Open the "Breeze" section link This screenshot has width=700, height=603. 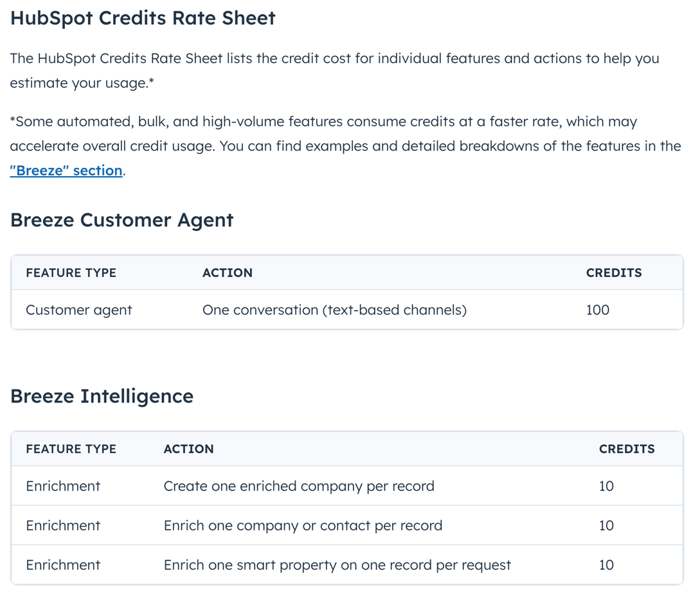[65, 170]
